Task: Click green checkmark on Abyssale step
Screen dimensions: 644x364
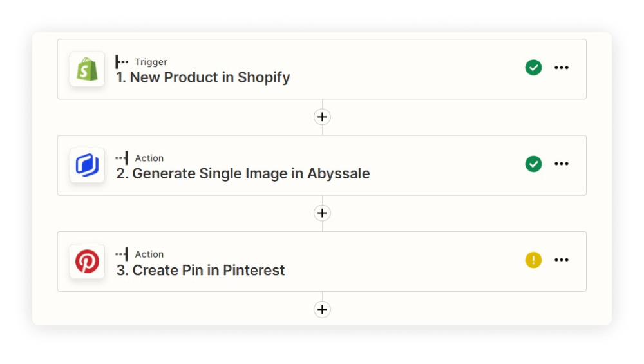Action: [533, 164]
